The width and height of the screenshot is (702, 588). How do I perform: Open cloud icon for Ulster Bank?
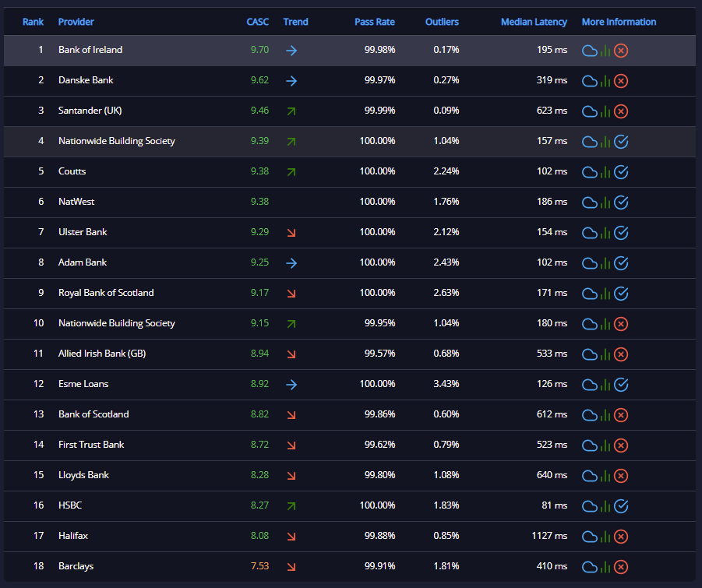click(x=589, y=233)
